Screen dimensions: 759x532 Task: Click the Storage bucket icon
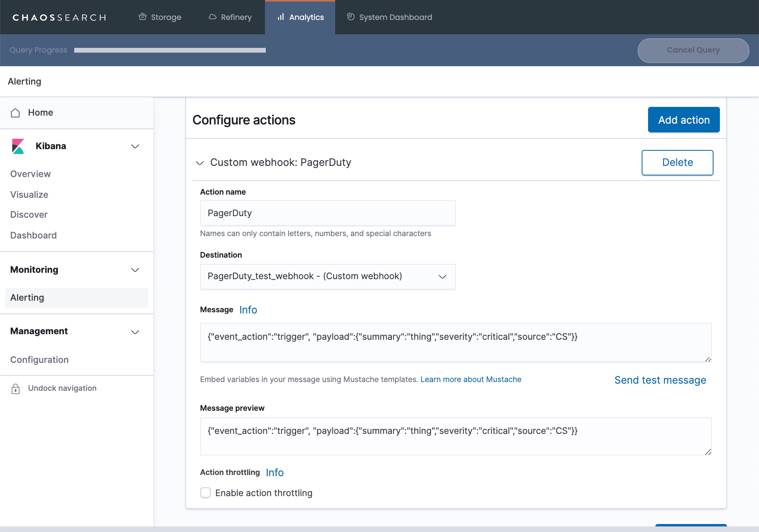pyautogui.click(x=142, y=17)
